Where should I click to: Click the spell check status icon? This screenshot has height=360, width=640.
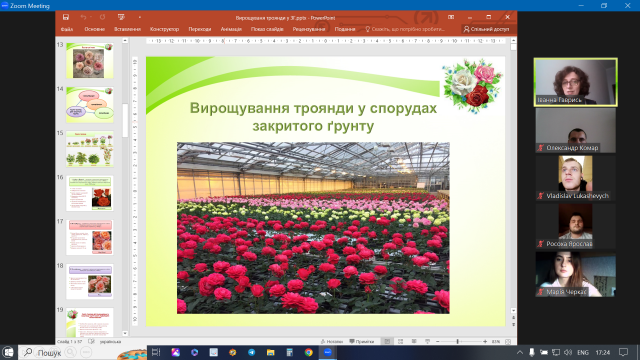pyautogui.click(x=91, y=342)
